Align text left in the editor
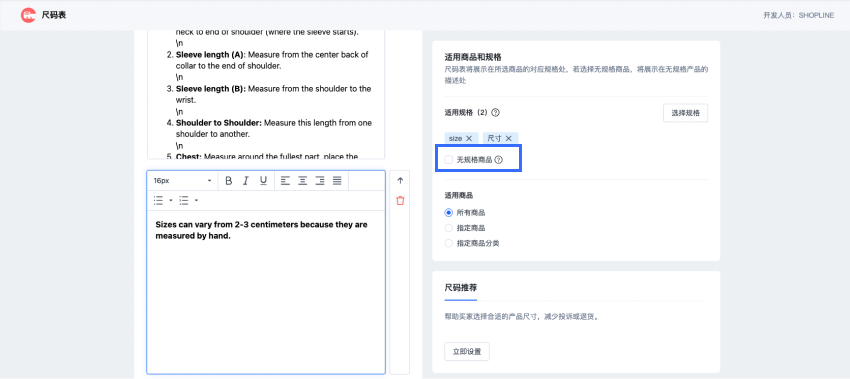 (285, 181)
